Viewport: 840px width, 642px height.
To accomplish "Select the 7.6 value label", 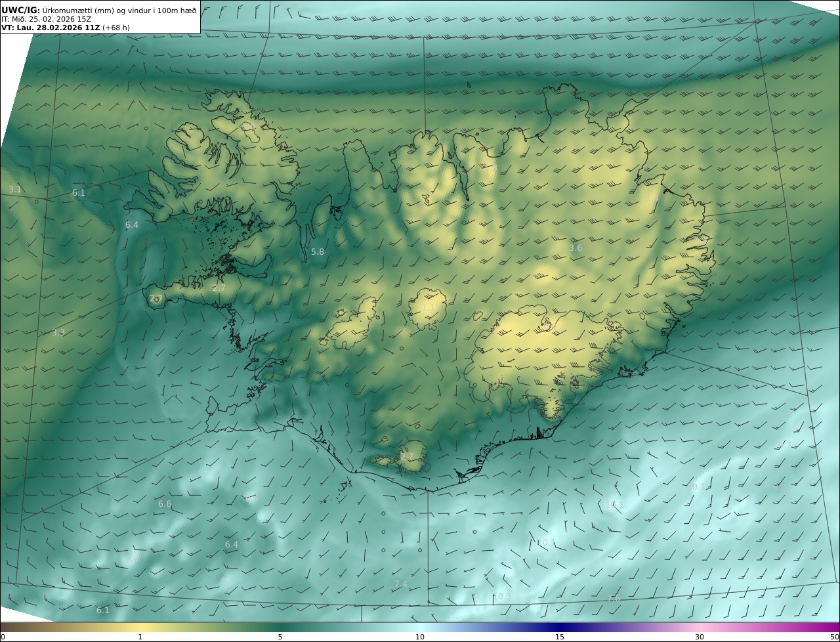I will coord(614,599).
